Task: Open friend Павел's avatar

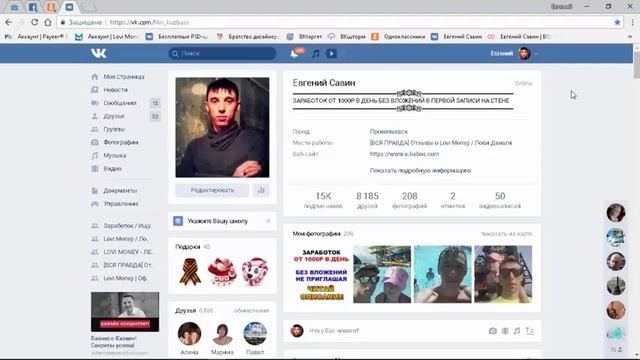Action: (255, 333)
